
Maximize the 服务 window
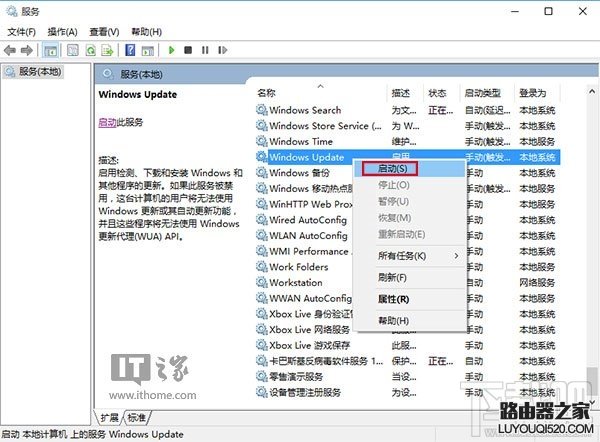tap(548, 11)
